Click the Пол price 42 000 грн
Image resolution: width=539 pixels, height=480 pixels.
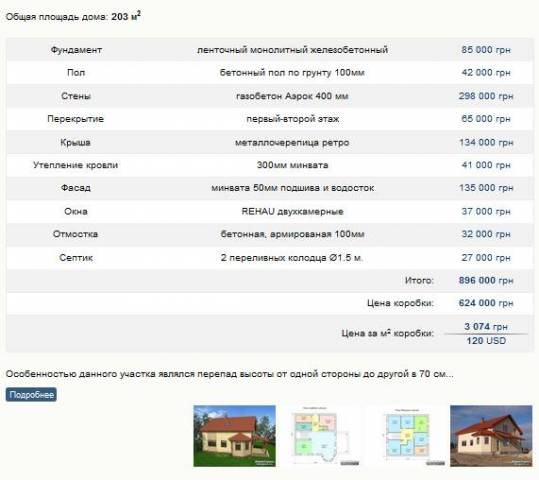[x=486, y=73]
